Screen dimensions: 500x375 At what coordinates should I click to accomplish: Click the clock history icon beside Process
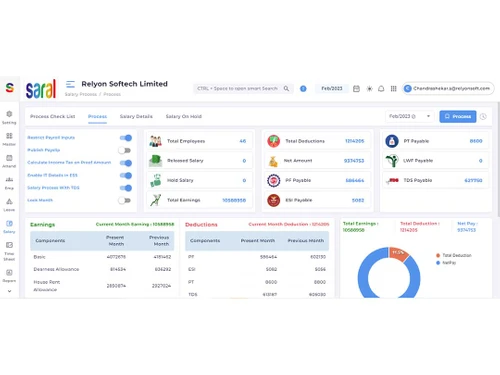coord(483,116)
